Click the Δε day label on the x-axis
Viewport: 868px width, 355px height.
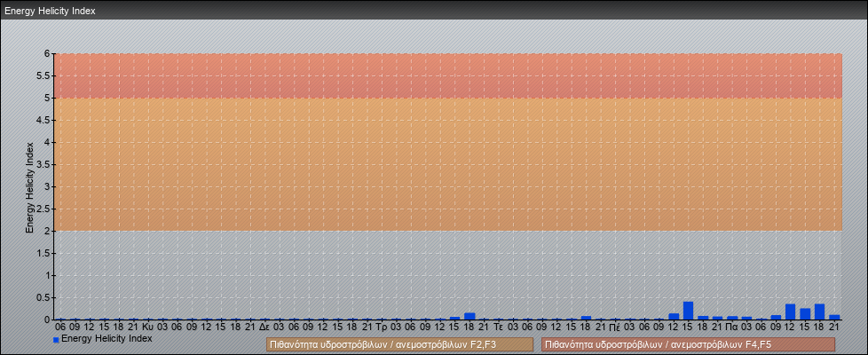pos(264,327)
